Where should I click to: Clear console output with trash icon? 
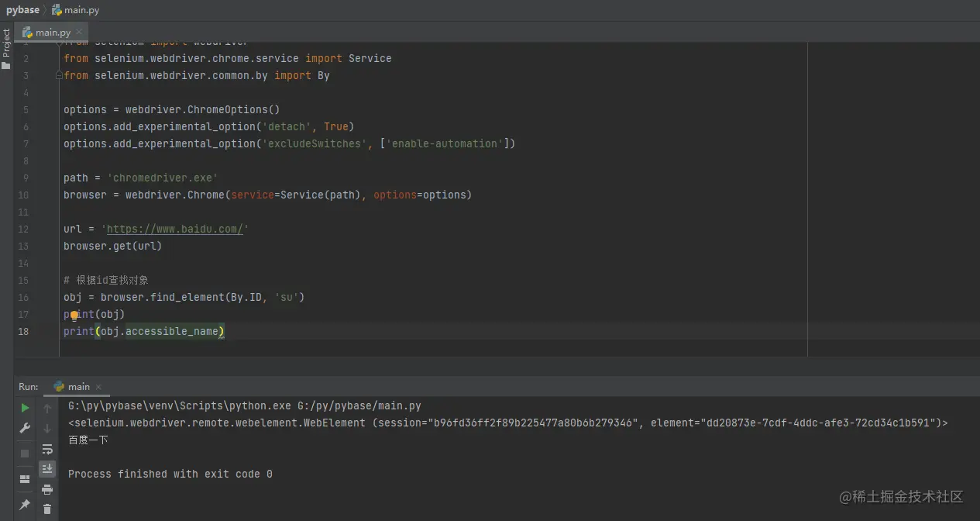tap(47, 509)
